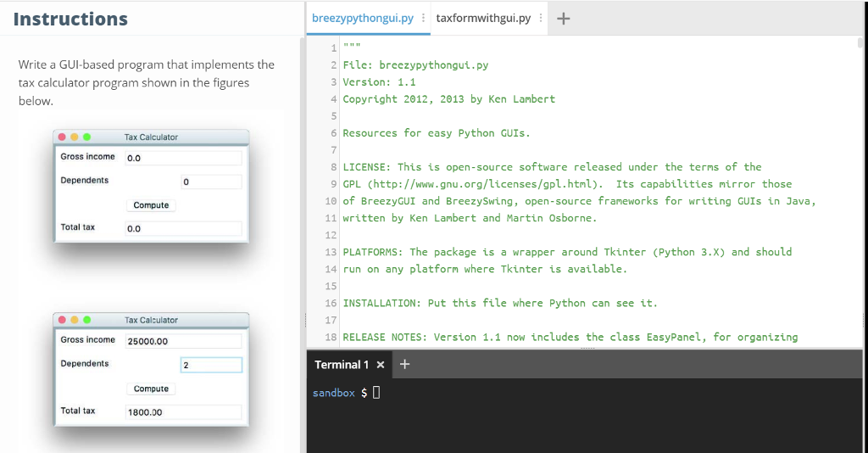Open options menu for taxformwithgui.py tab
The width and height of the screenshot is (868, 453).
click(x=541, y=19)
